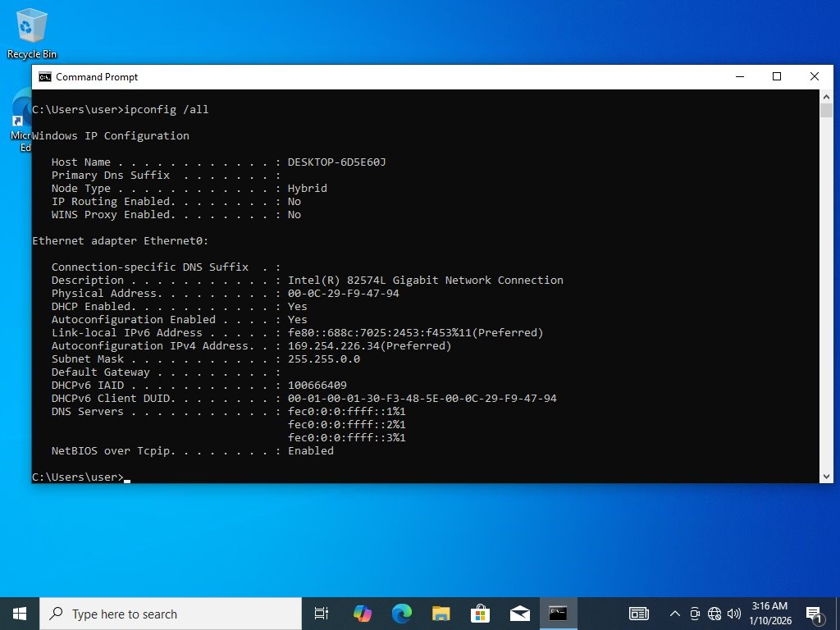Viewport: 840px width, 630px height.
Task: Open the notification center icon
Action: (x=815, y=614)
